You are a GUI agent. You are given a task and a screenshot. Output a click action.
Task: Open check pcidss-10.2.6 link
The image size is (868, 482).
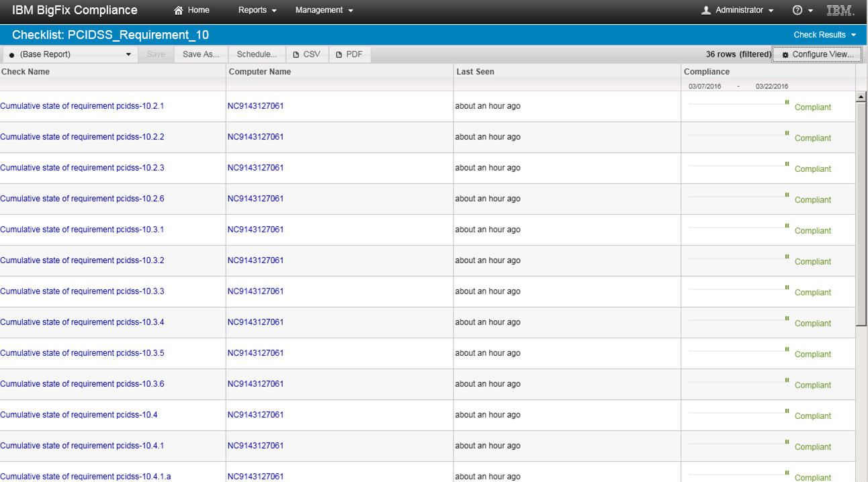point(82,199)
